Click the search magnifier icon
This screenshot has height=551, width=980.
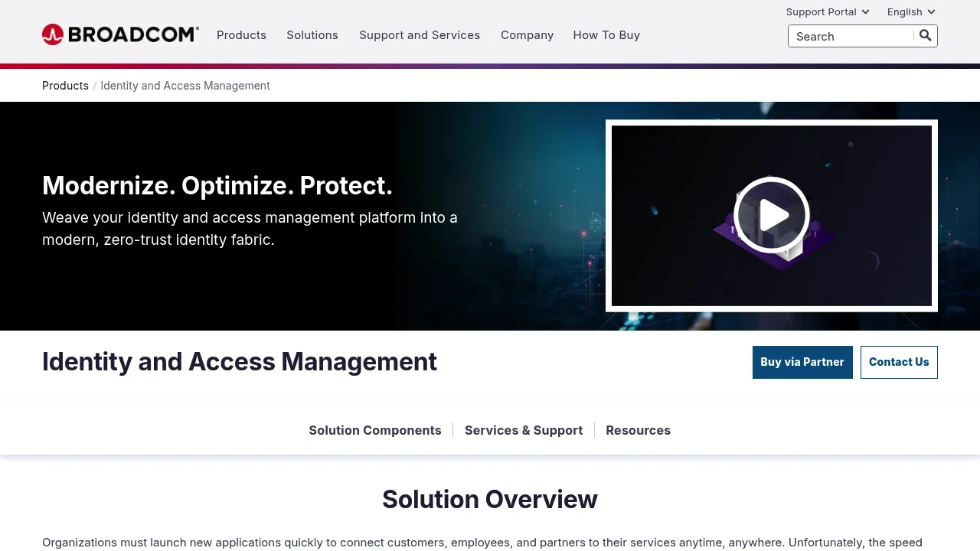pyautogui.click(x=926, y=35)
